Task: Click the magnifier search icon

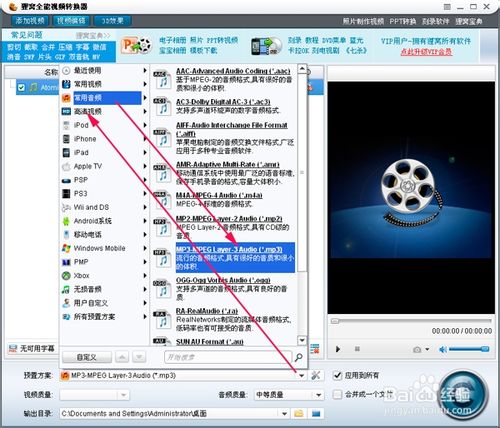Action: tap(299, 357)
